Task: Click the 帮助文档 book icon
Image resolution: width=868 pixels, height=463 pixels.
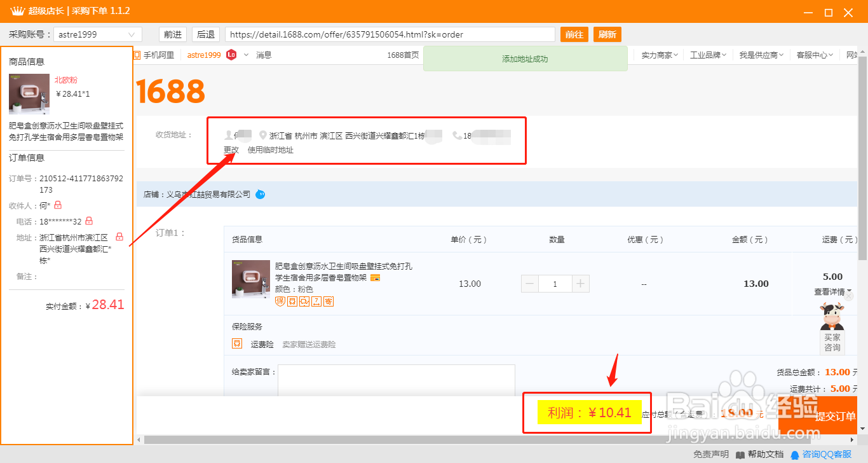Action: pos(740,455)
